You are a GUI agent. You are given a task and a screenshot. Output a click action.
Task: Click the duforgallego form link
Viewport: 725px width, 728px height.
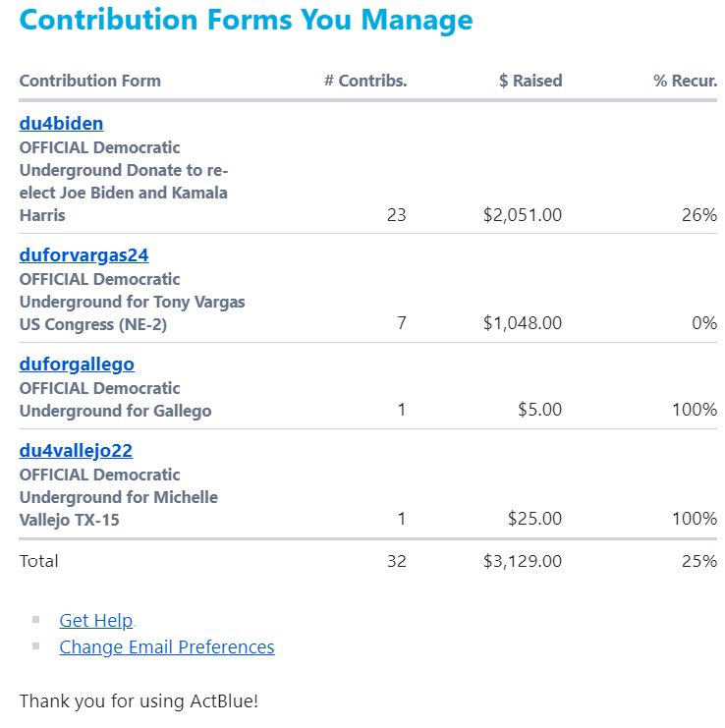(x=77, y=364)
